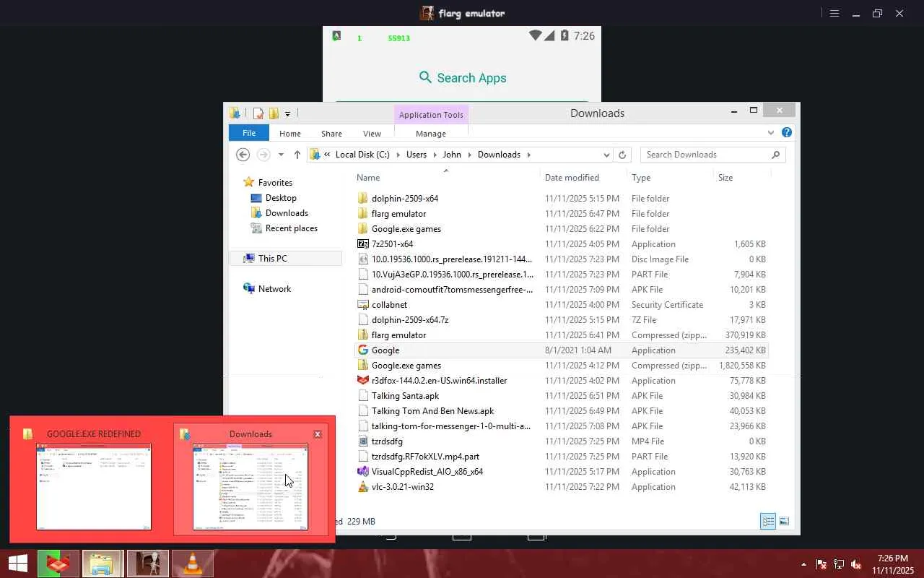The height and width of the screenshot is (578, 924).
Task: Refresh the Downloads folder
Action: coord(622,155)
